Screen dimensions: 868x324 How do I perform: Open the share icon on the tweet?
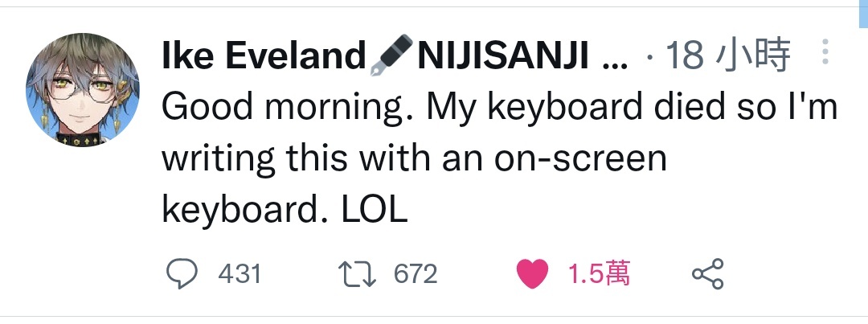point(708,273)
